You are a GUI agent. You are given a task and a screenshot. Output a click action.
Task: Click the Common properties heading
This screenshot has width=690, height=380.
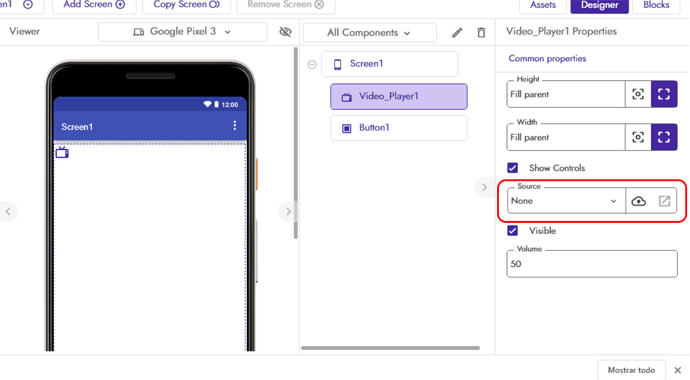point(547,58)
